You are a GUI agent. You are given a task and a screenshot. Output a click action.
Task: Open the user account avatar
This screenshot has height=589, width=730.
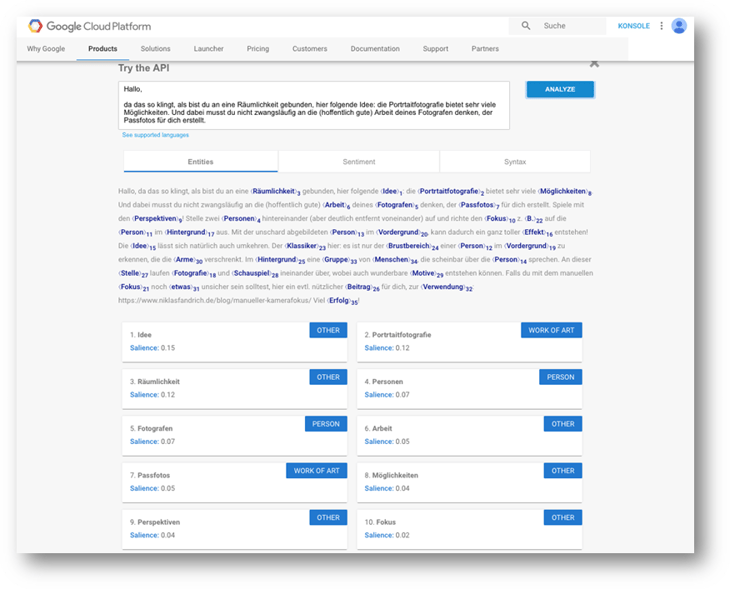(x=679, y=26)
